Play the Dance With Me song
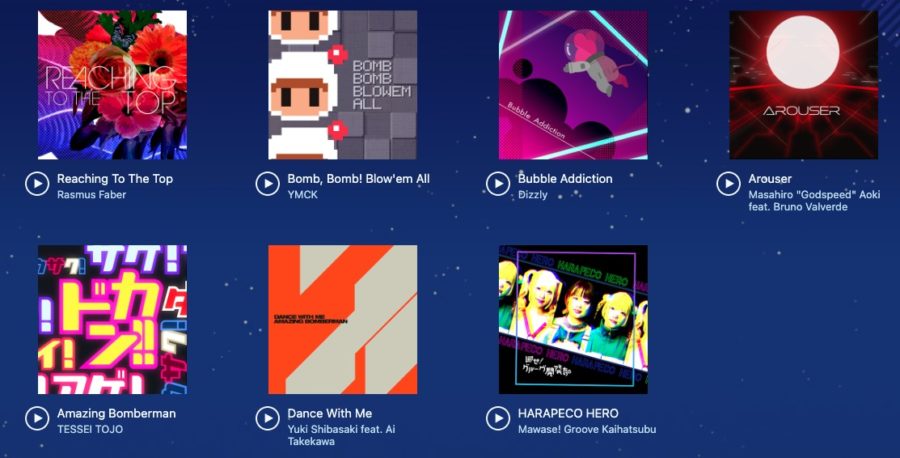Image resolution: width=900 pixels, height=458 pixels. [x=267, y=418]
